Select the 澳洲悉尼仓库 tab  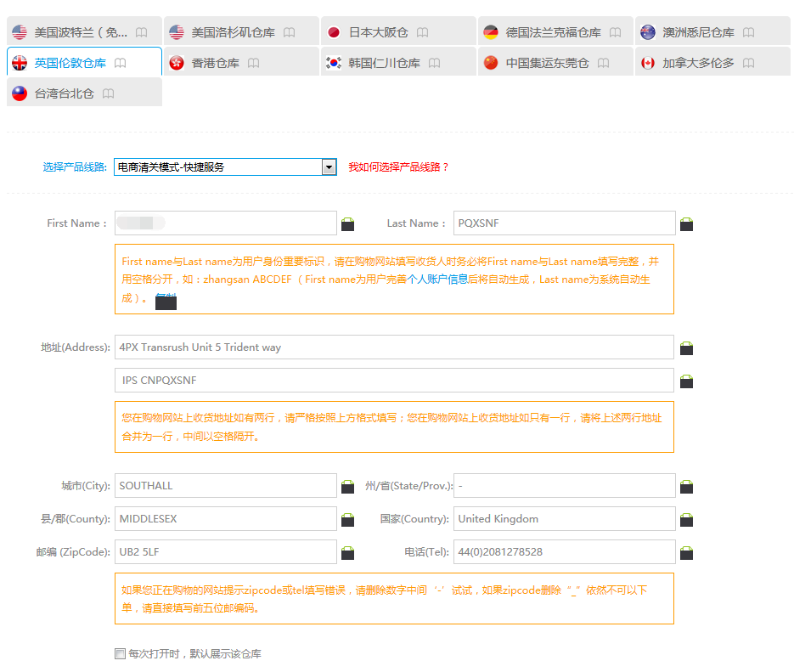(697, 32)
